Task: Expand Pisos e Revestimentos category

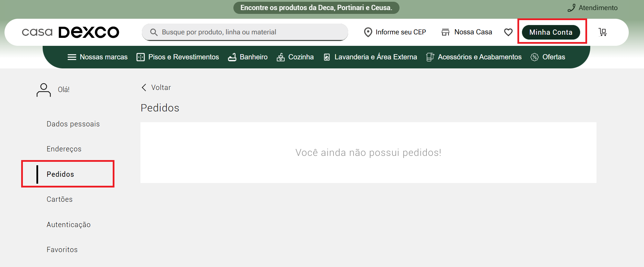Action: (x=178, y=57)
